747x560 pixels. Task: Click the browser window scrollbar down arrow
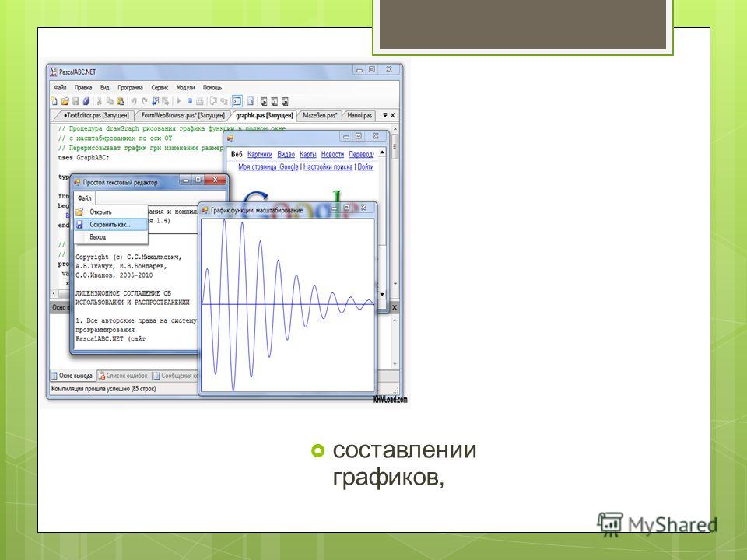coord(382,294)
